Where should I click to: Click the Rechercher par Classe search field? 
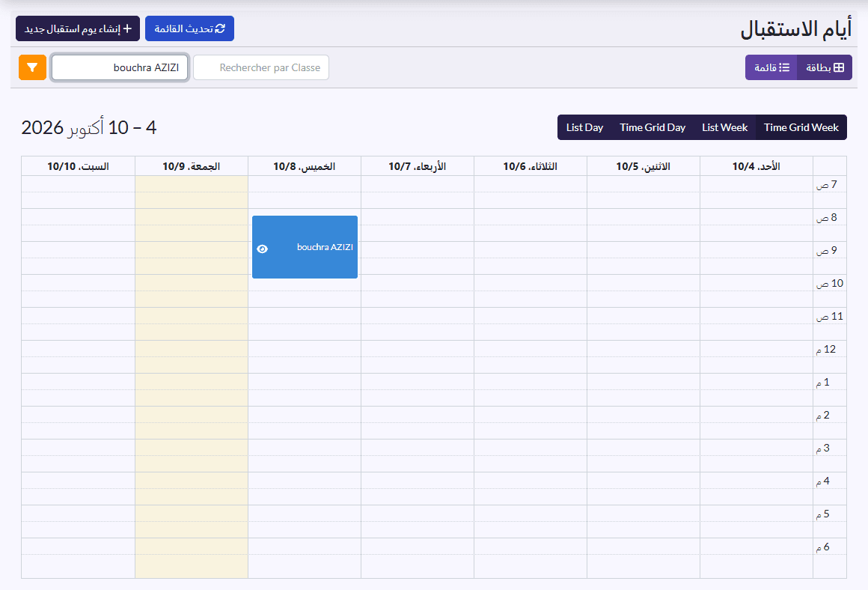coord(260,67)
